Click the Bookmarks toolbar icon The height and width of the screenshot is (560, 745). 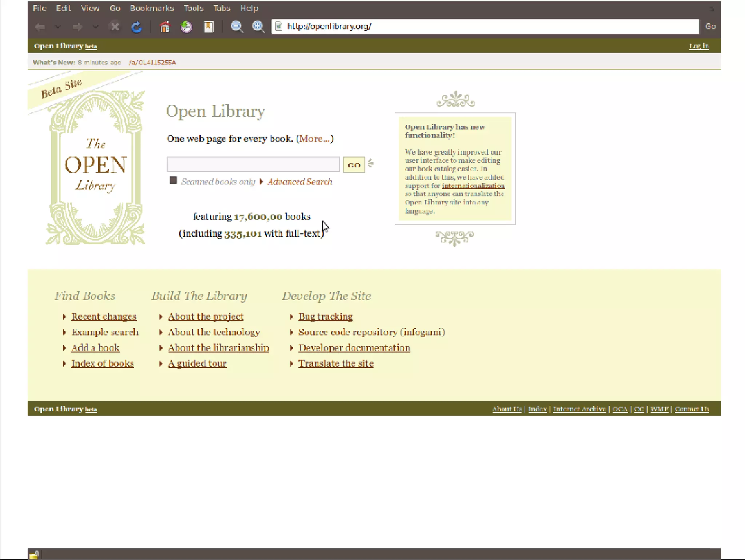(x=209, y=27)
